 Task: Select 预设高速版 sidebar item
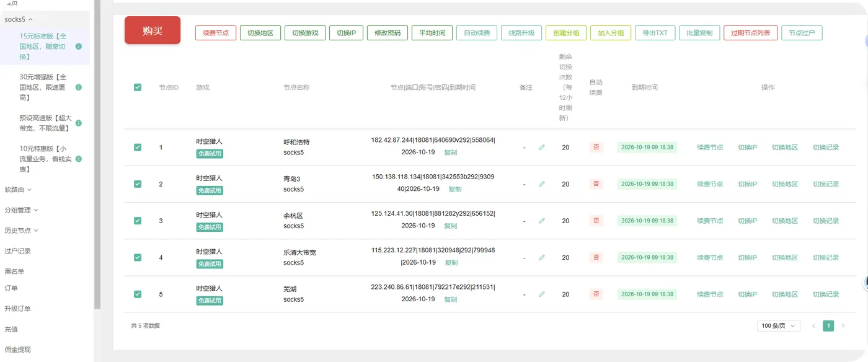tap(45, 123)
